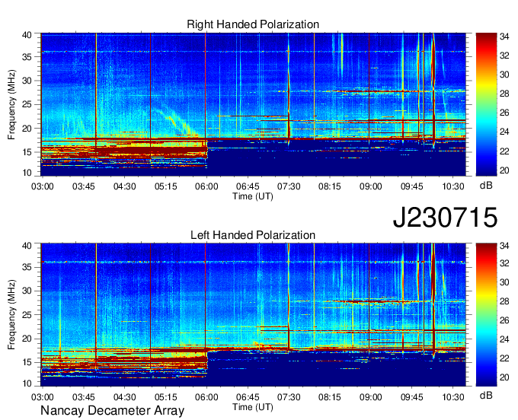
Task: Click the Left Handed Polarization spectrogram image
Action: click(253, 315)
